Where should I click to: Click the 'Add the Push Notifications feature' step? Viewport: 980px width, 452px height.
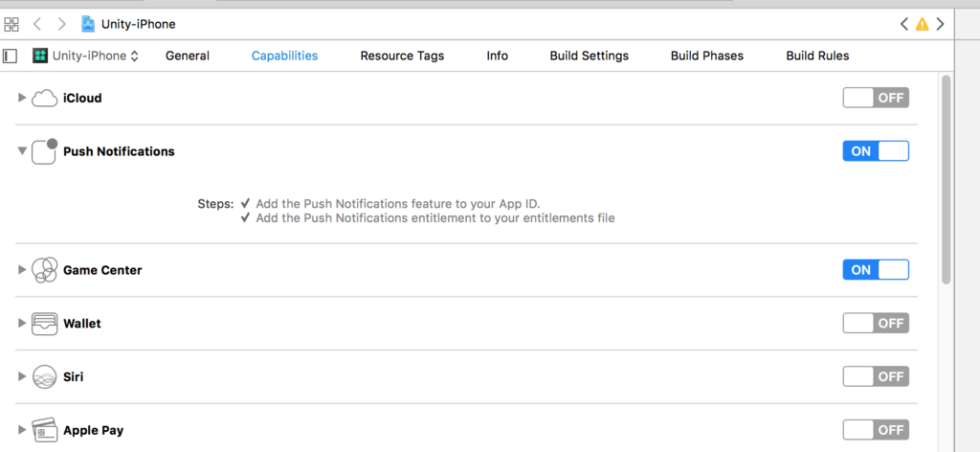(x=397, y=204)
